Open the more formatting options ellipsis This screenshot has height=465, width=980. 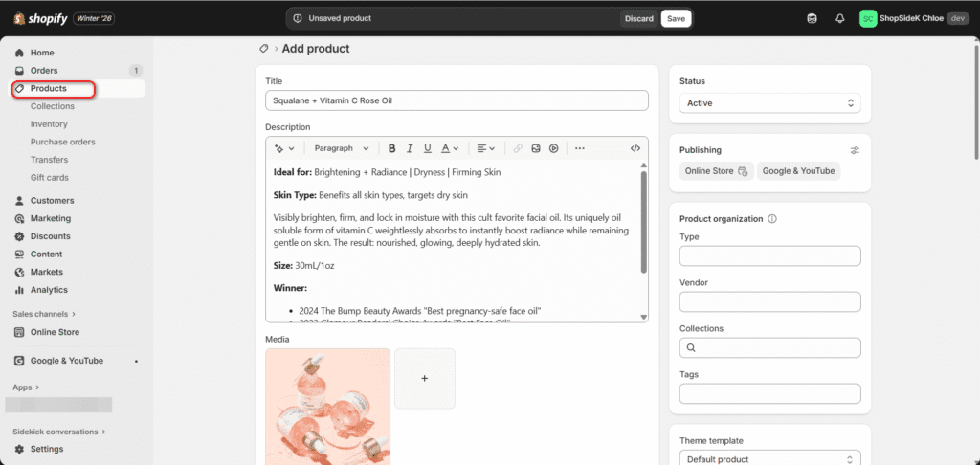579,148
